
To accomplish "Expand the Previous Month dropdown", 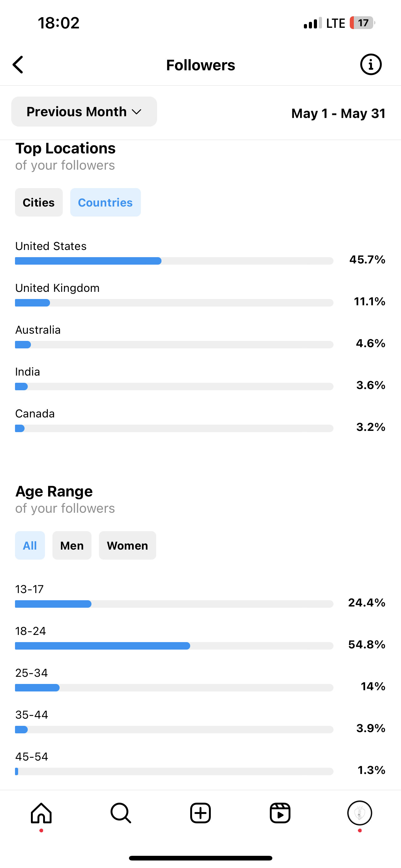I will click(84, 112).
